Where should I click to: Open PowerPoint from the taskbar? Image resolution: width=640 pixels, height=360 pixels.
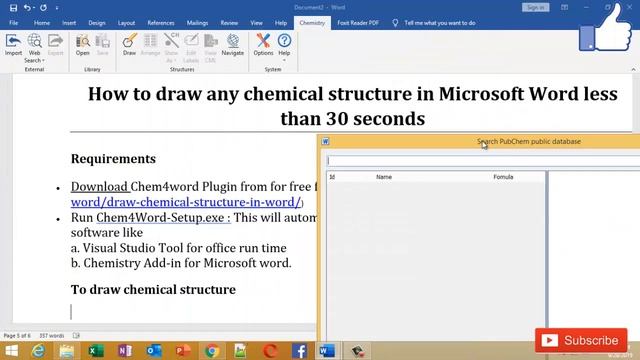tap(183, 351)
